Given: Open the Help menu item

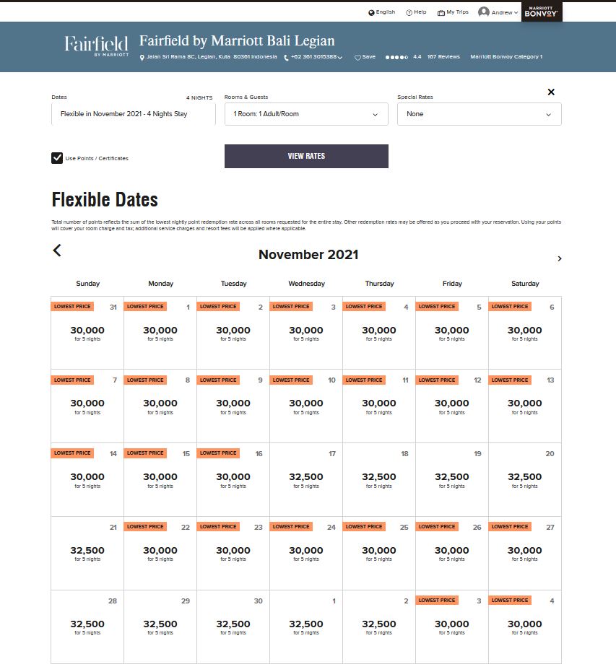Looking at the screenshot, I should point(420,12).
